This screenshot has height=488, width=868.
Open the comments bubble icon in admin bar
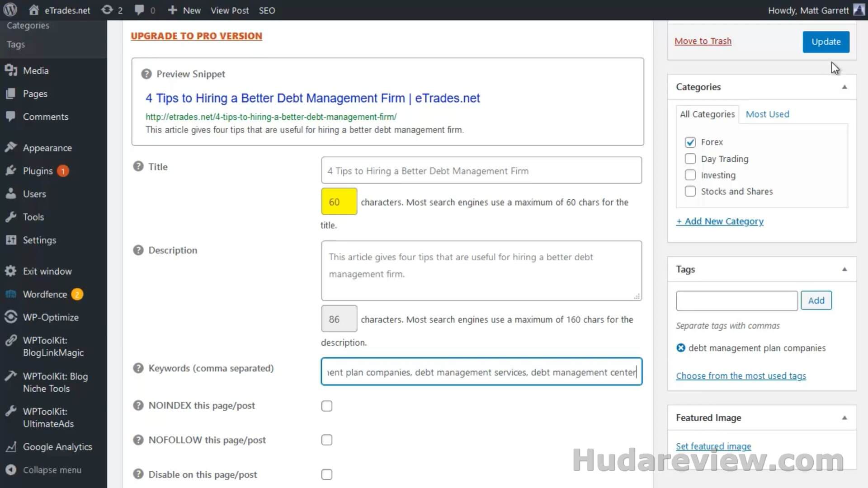[x=140, y=10]
